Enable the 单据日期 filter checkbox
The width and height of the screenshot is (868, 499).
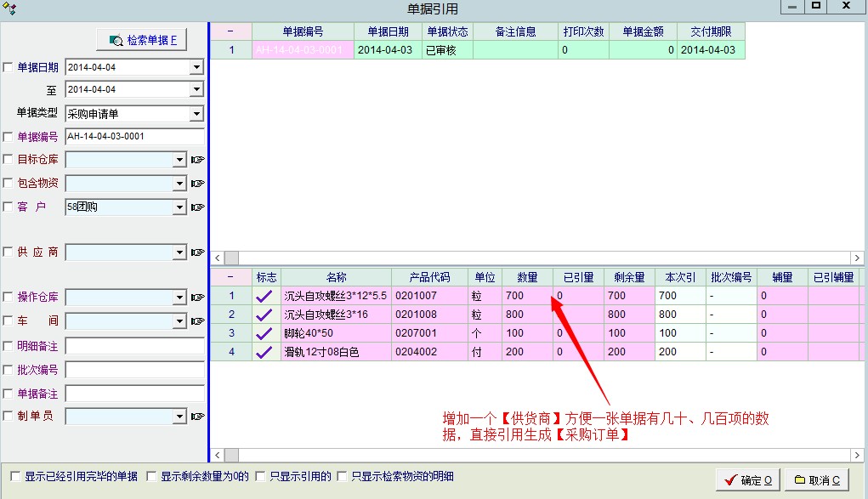9,67
